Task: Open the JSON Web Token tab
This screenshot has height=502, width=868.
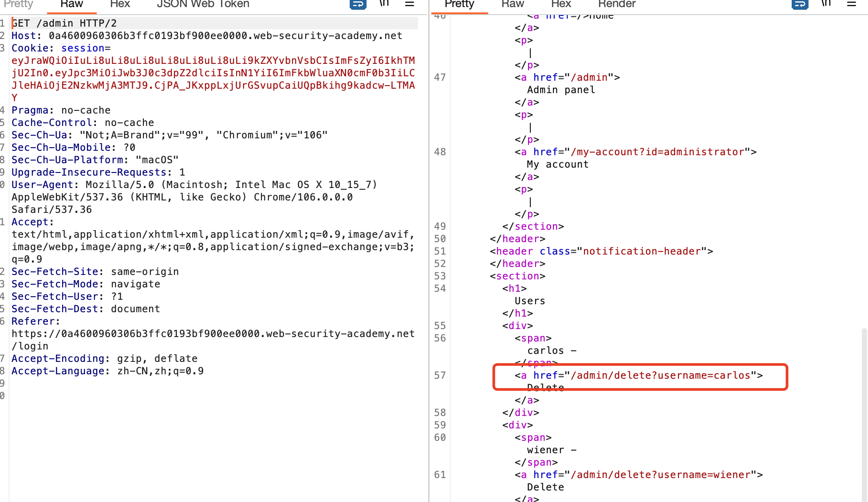Action: pyautogui.click(x=203, y=4)
